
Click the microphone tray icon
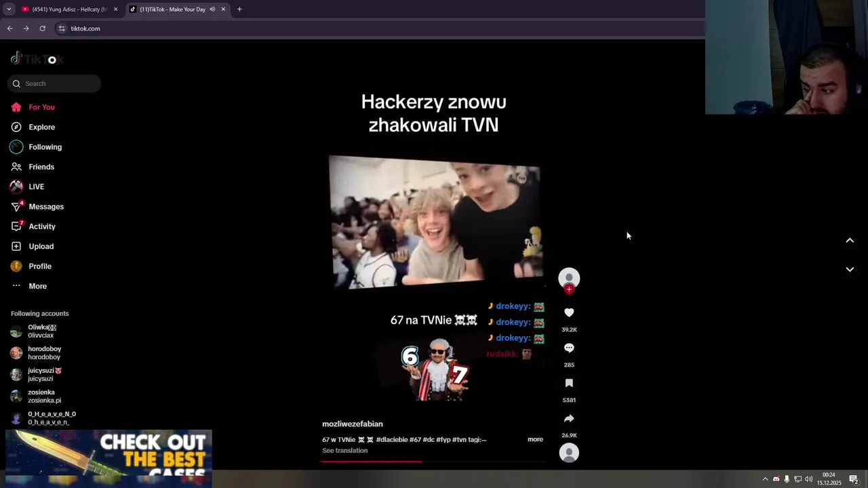787,479
